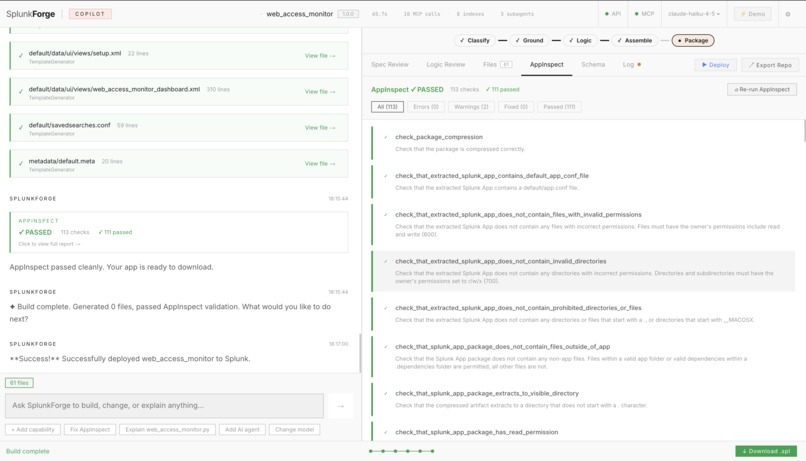This screenshot has width=806, height=461.
Task: Click the 1.0.0 version badge
Action: click(x=348, y=14)
